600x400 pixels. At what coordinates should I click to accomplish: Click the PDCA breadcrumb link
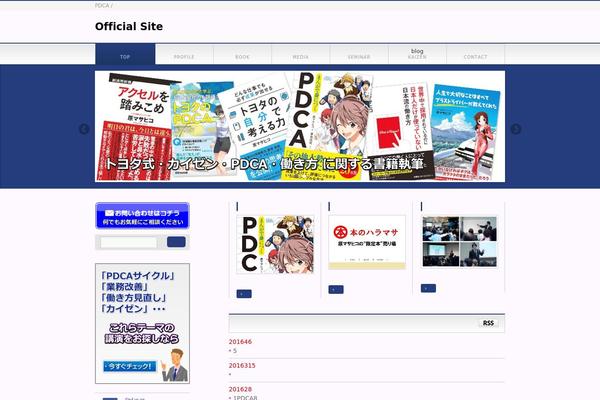pos(102,5)
